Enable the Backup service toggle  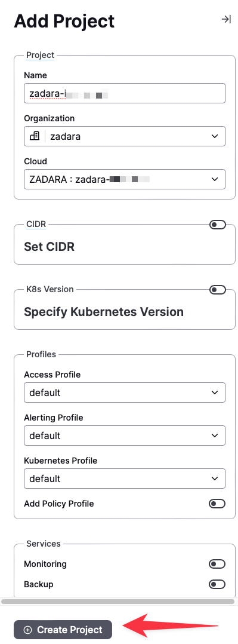[217, 584]
